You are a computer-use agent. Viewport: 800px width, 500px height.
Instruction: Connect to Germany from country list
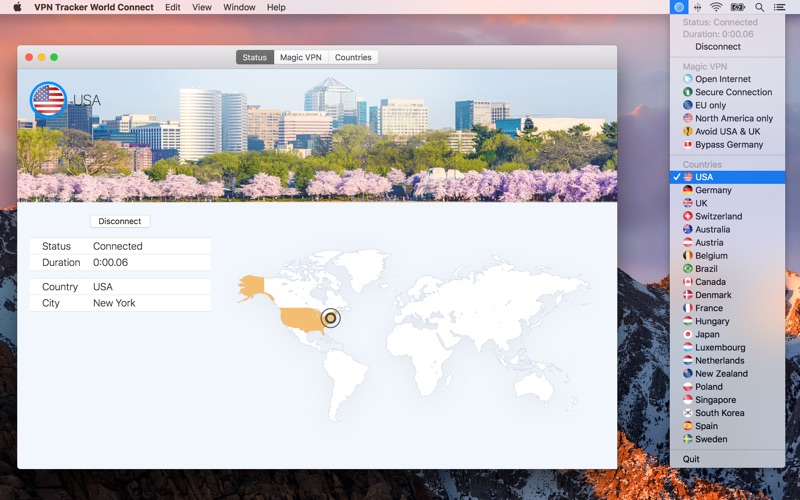(728, 190)
